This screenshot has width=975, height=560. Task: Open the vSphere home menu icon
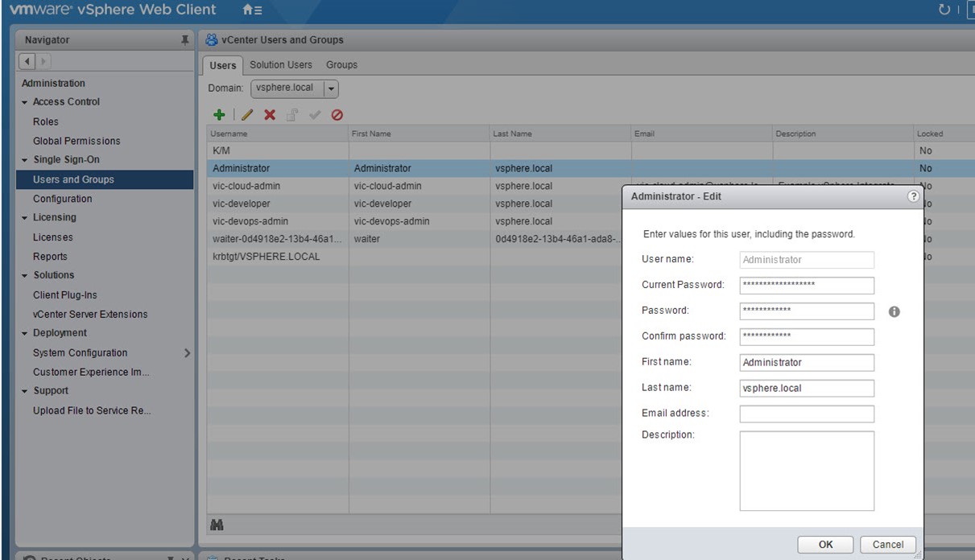pos(252,10)
